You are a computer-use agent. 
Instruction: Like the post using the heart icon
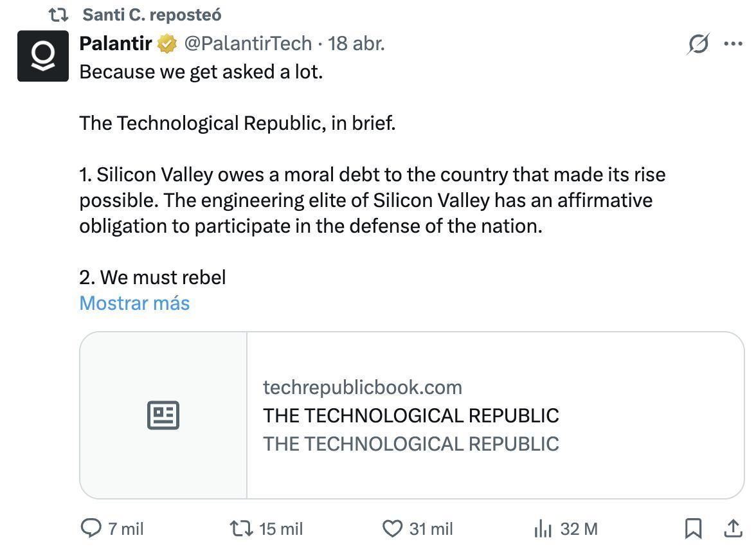[392, 528]
